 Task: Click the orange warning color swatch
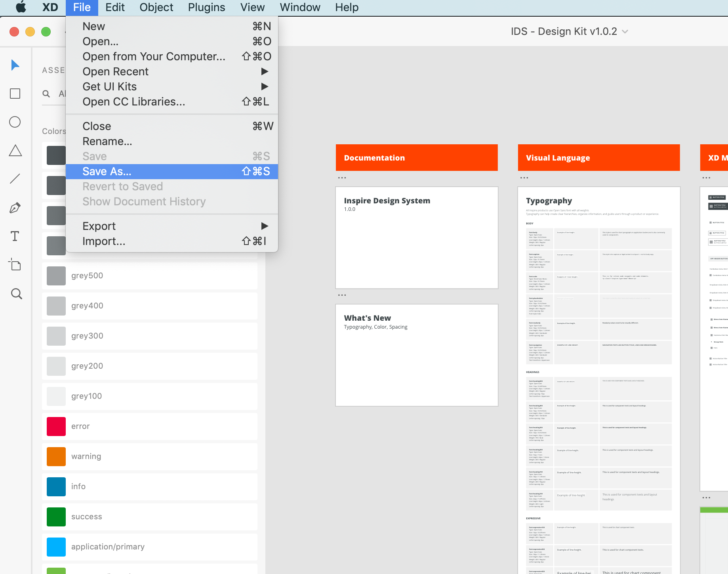[x=56, y=457]
